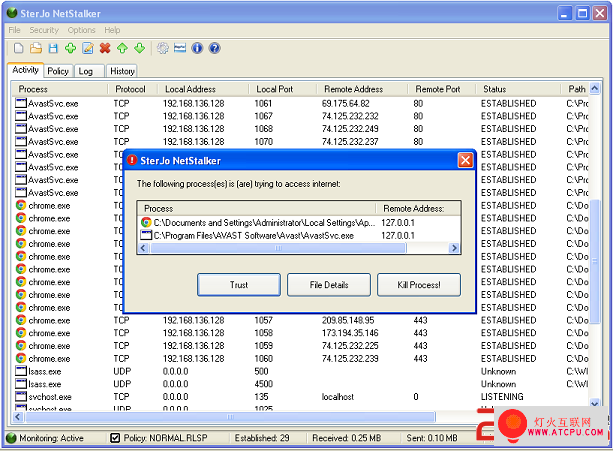Image resolution: width=613 pixels, height=451 pixels.
Task: Click the Trust button
Action: click(x=239, y=285)
